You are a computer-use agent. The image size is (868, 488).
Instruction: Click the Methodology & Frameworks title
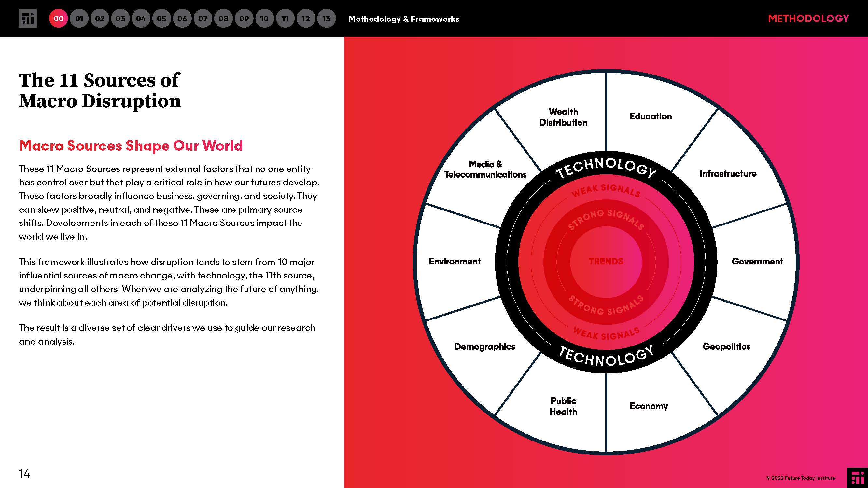(404, 19)
